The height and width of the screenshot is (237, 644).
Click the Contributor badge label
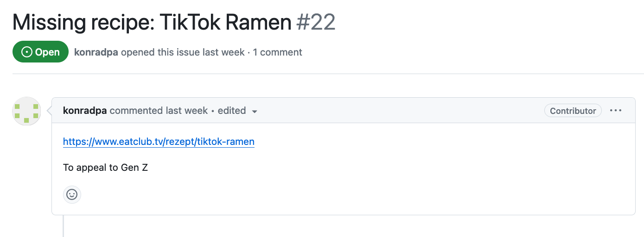coord(573,111)
